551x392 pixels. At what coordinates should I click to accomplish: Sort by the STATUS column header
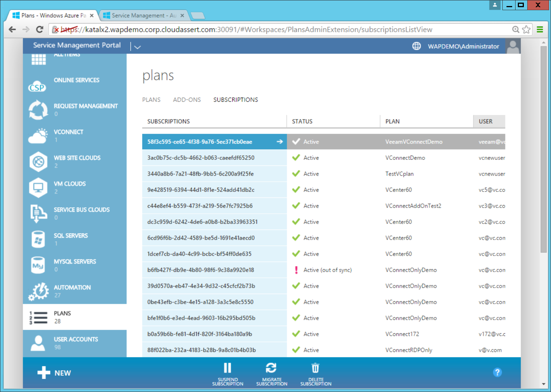point(302,121)
